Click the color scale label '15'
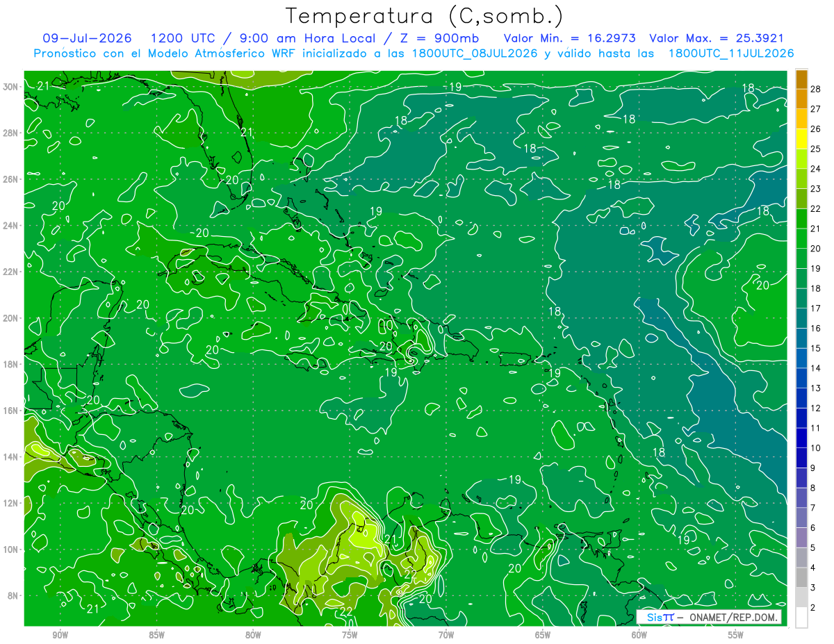The height and width of the screenshot is (644, 834). (815, 348)
